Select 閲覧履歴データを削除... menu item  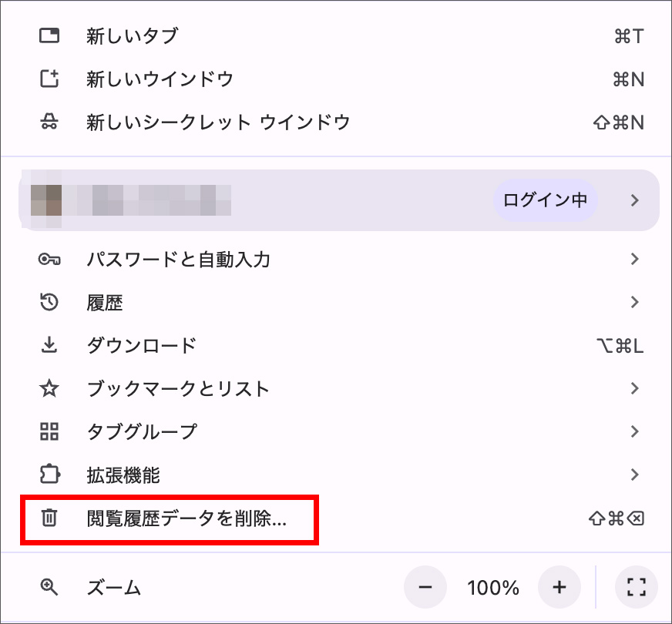[x=186, y=518]
